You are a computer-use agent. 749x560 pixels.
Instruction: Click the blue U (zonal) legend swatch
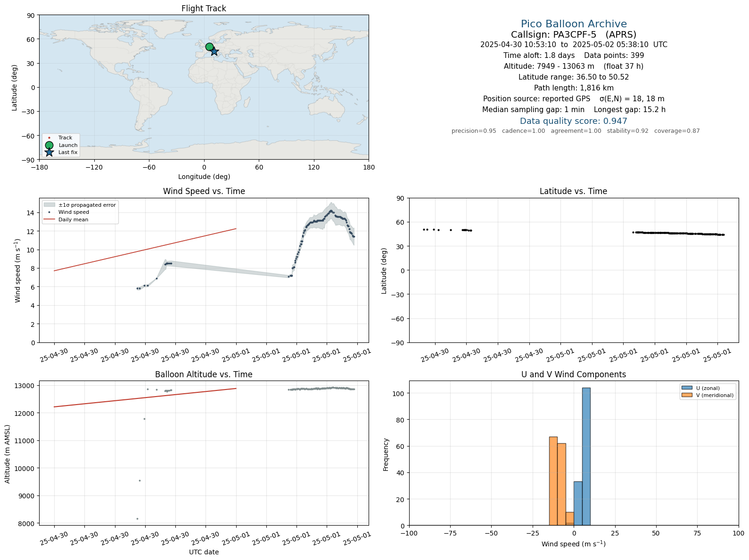pos(687,388)
